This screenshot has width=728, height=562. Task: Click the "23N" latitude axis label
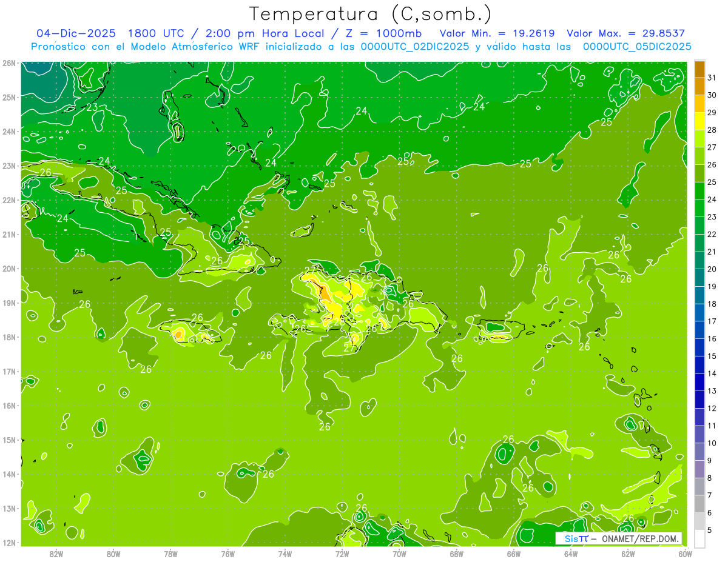tap(8, 166)
